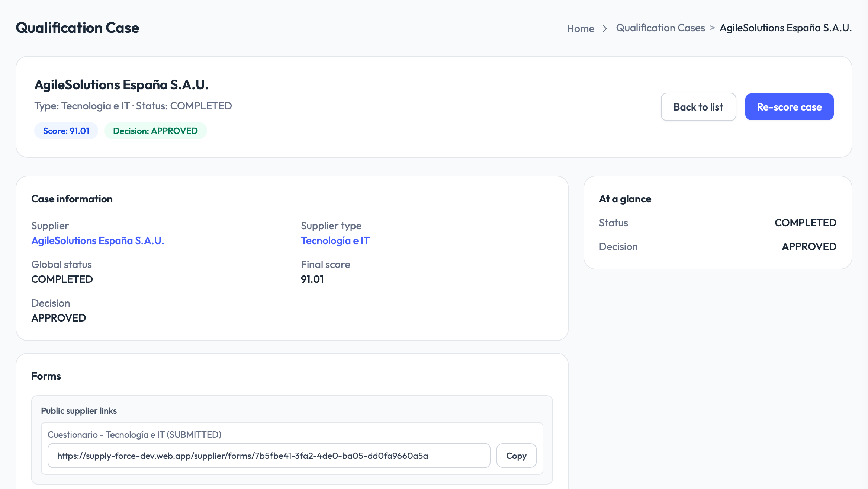Click the Decision: APPROVED badge
Image resolution: width=868 pixels, height=489 pixels.
155,131
